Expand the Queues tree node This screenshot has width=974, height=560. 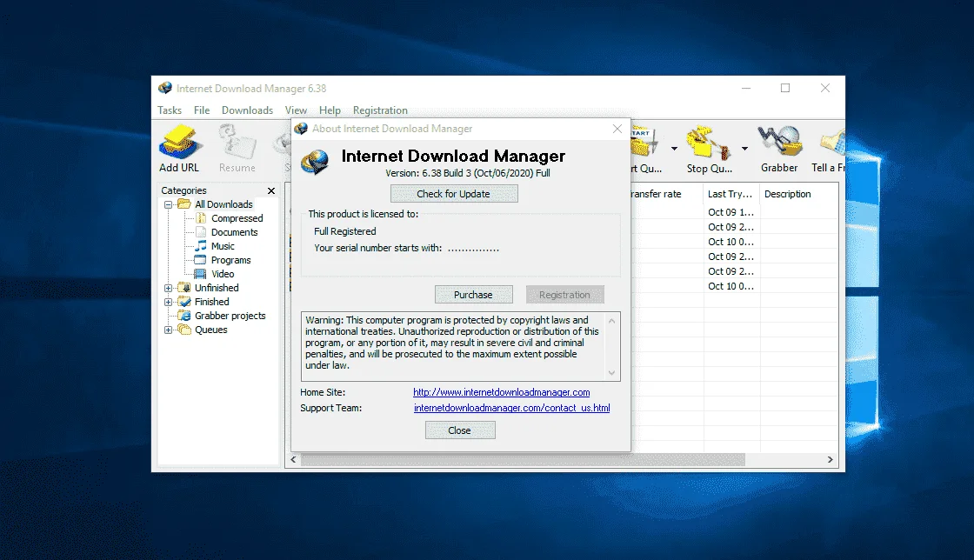click(168, 330)
